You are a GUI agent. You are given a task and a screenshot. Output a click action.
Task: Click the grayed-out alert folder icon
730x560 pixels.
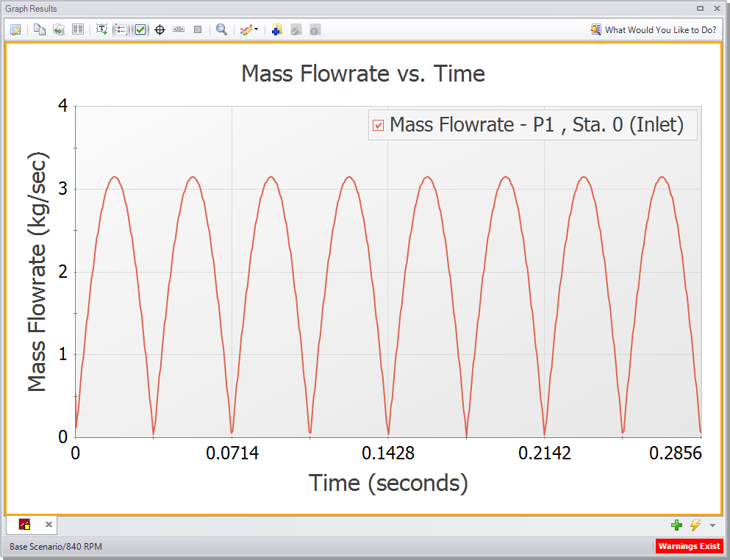[315, 30]
